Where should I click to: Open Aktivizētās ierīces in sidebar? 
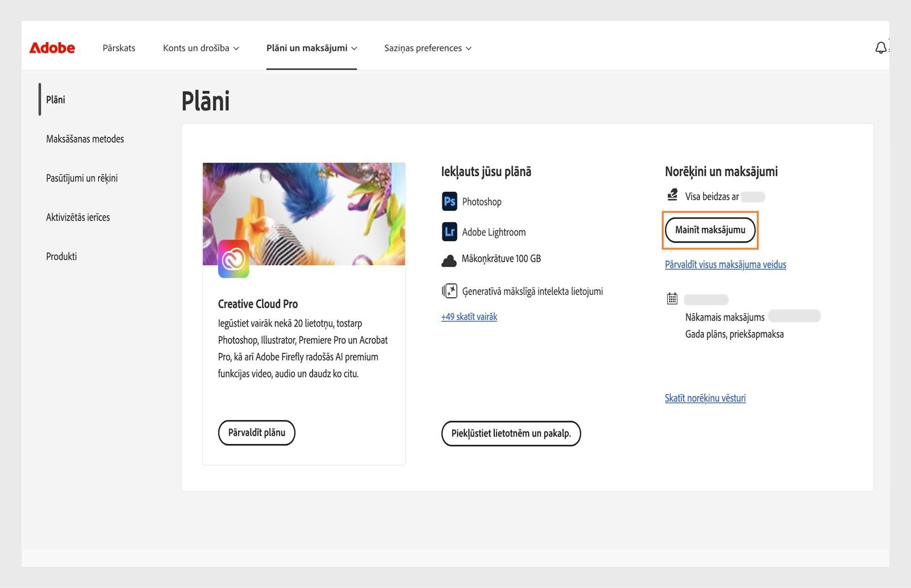78,217
